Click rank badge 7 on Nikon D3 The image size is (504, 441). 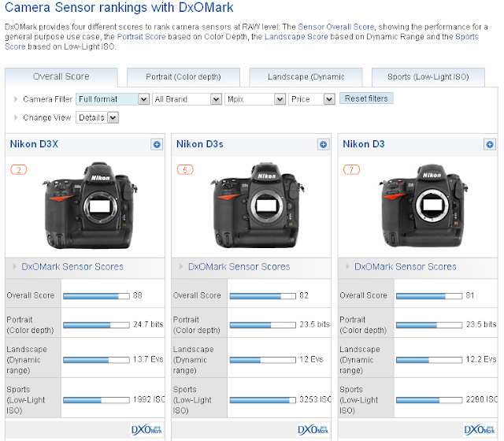tap(352, 170)
